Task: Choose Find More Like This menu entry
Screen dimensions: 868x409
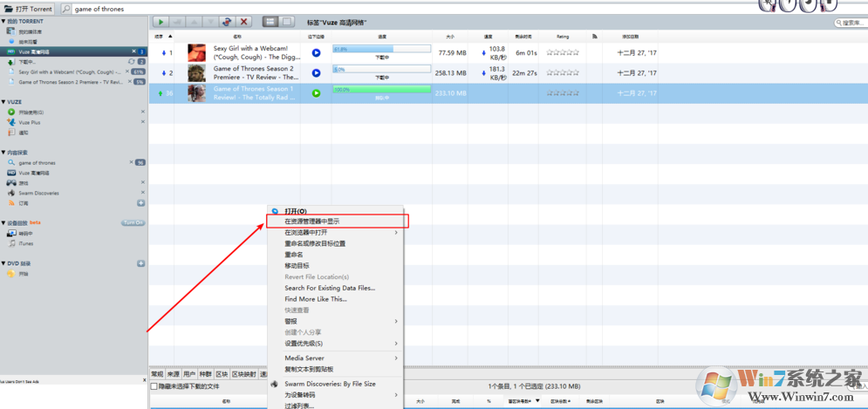Action: (315, 299)
